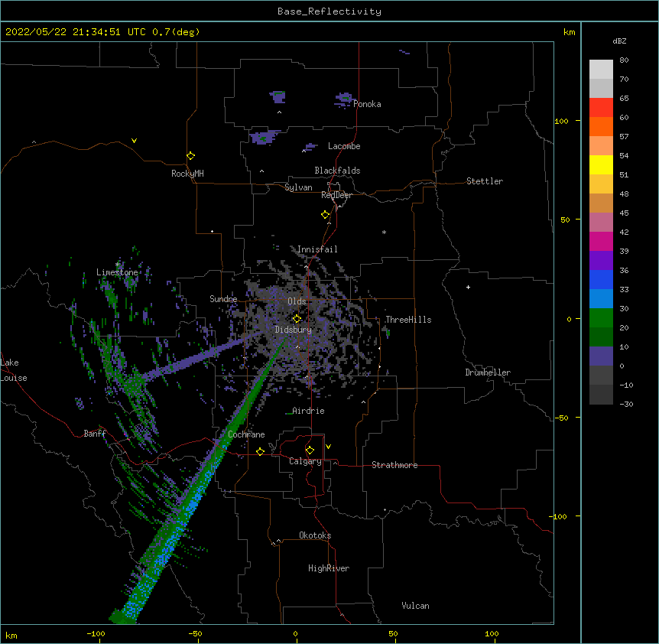Image resolution: width=659 pixels, height=644 pixels.
Task: Click the -30 value on dBZ scale
Action: pos(626,404)
